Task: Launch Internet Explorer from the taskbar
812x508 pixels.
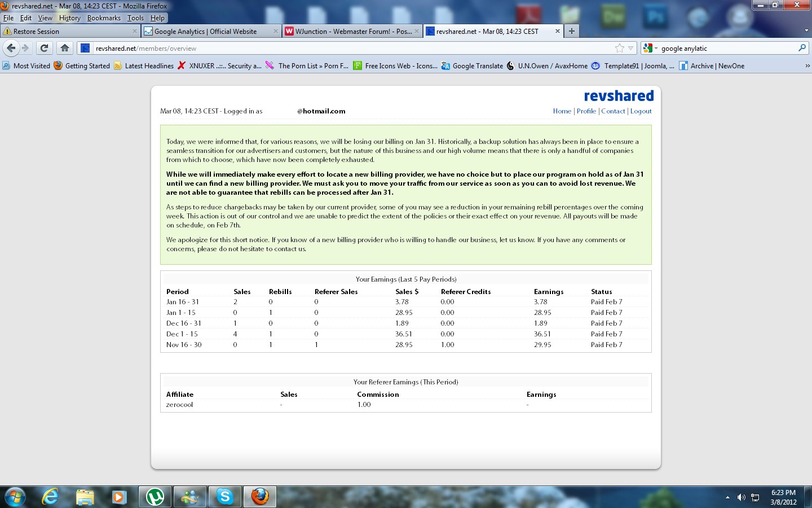Action: click(x=51, y=497)
